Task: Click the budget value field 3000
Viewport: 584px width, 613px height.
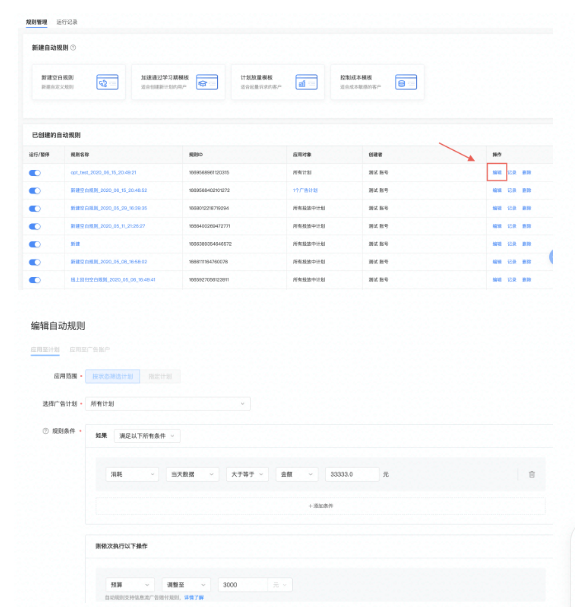Action: [x=243, y=584]
